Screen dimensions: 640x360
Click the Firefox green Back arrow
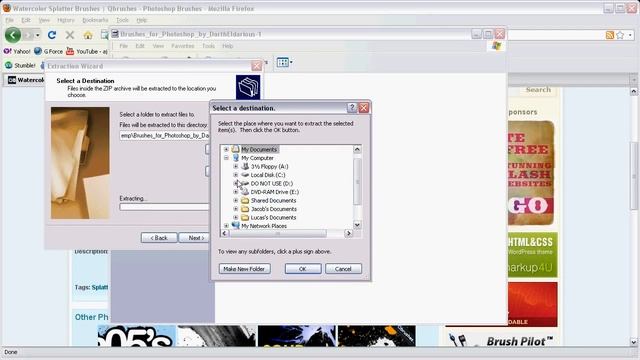[13, 35]
